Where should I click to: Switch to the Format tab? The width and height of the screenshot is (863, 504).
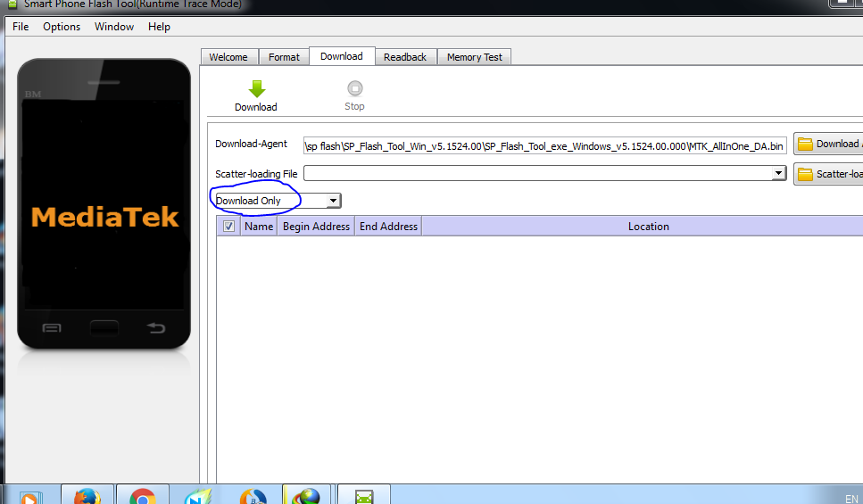coord(284,57)
